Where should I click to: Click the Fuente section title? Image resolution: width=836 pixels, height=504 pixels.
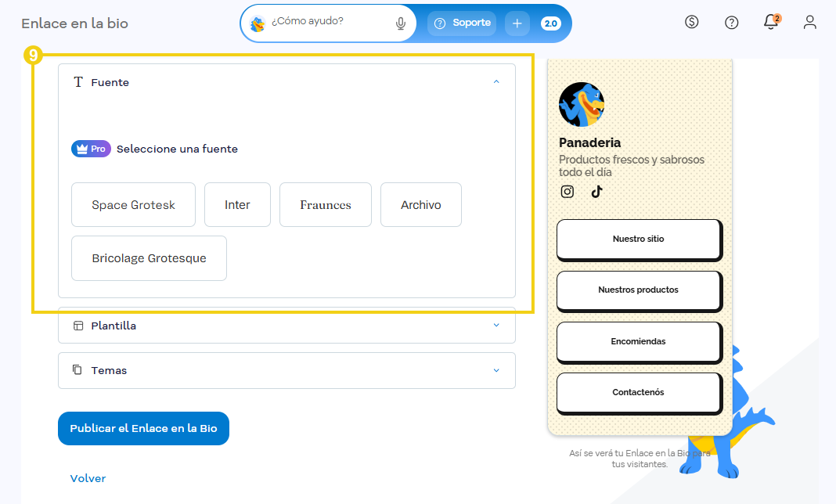pos(110,82)
